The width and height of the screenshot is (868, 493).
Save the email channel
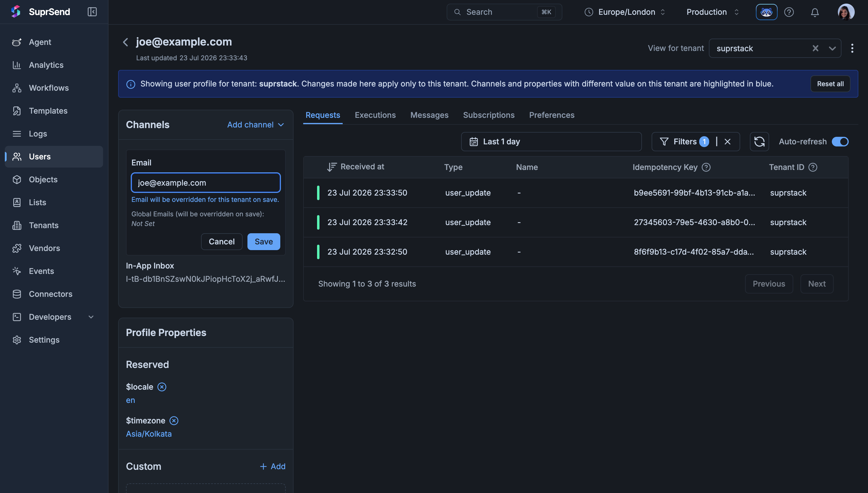coord(264,242)
